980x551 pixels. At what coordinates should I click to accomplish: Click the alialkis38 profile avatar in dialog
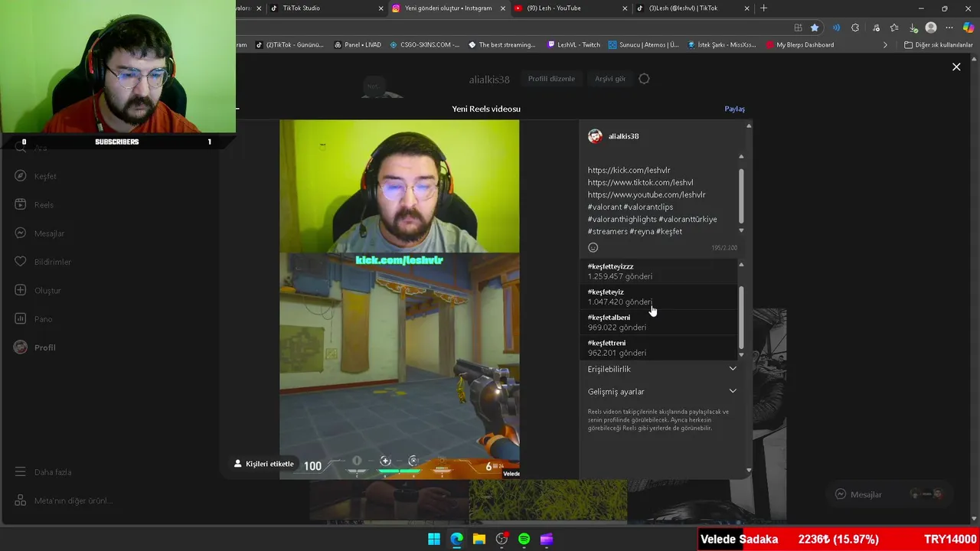click(x=595, y=136)
